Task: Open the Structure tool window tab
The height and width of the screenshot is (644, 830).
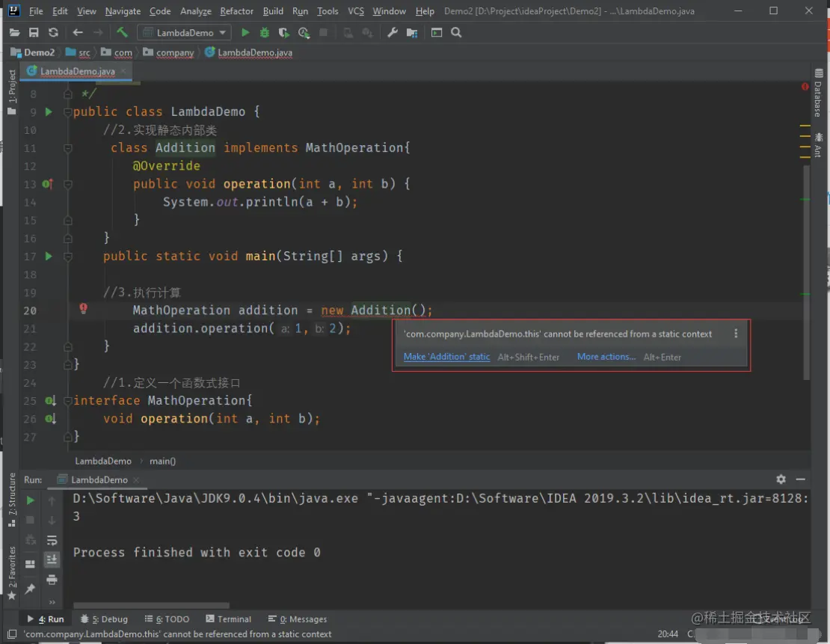Action: (x=12, y=500)
